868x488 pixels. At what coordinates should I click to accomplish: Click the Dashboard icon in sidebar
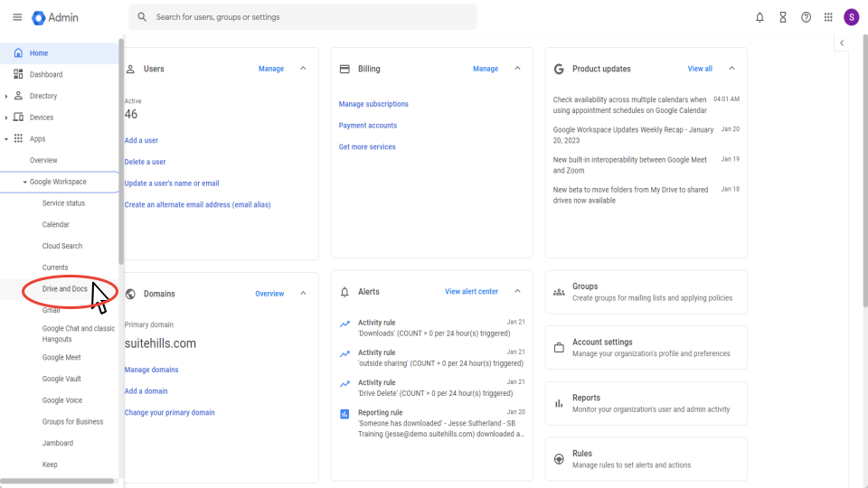18,74
